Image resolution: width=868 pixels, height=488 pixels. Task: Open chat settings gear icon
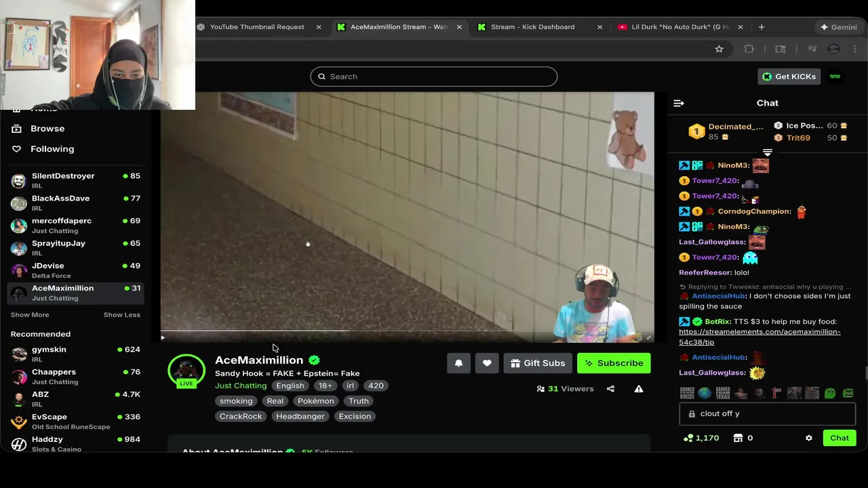pos(808,439)
